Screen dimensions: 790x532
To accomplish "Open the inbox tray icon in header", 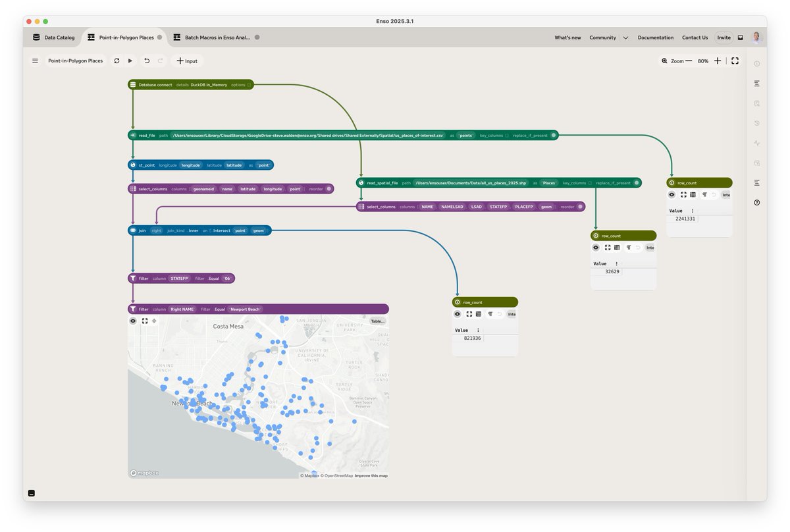I will click(741, 38).
